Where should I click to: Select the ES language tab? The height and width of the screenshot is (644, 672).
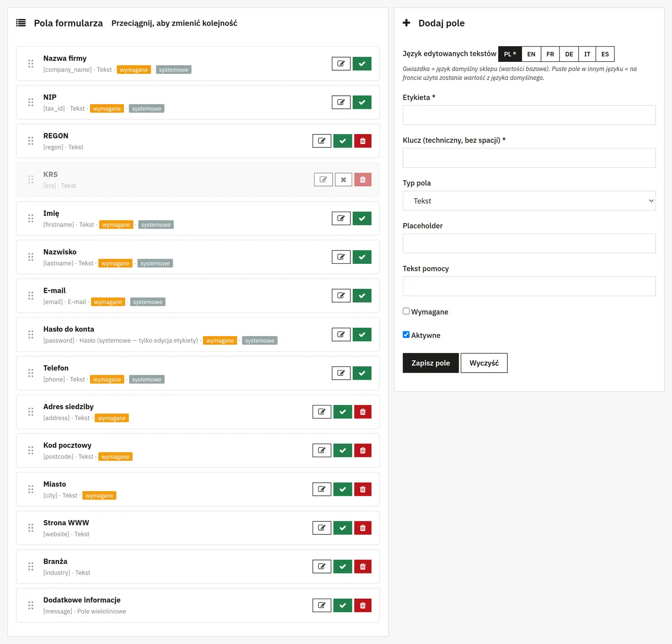pos(605,54)
